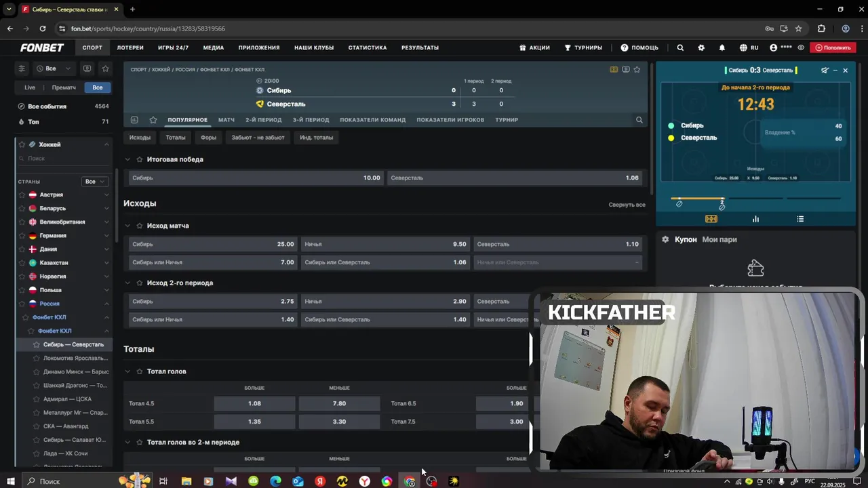The width and height of the screenshot is (868, 488).
Task: Open match statistics icon beside tabs
Action: 134,120
